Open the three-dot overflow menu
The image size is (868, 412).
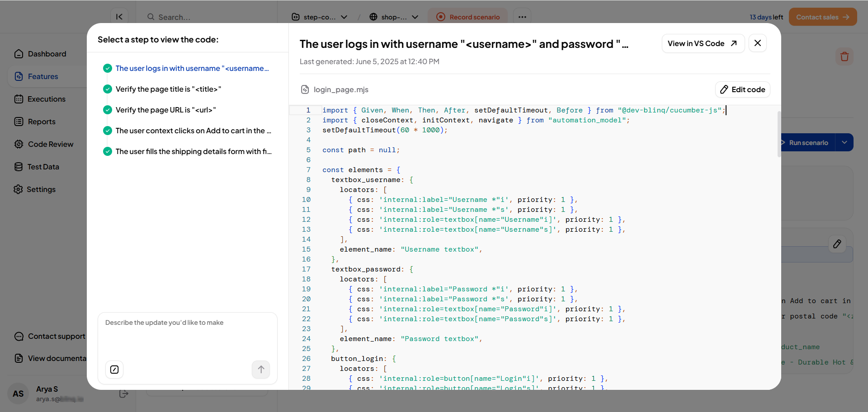(x=522, y=17)
